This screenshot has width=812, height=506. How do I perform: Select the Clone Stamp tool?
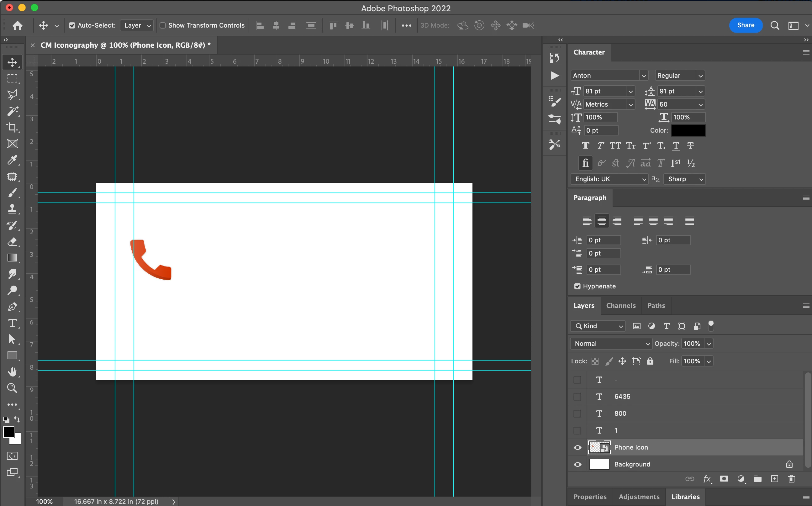pyautogui.click(x=12, y=209)
